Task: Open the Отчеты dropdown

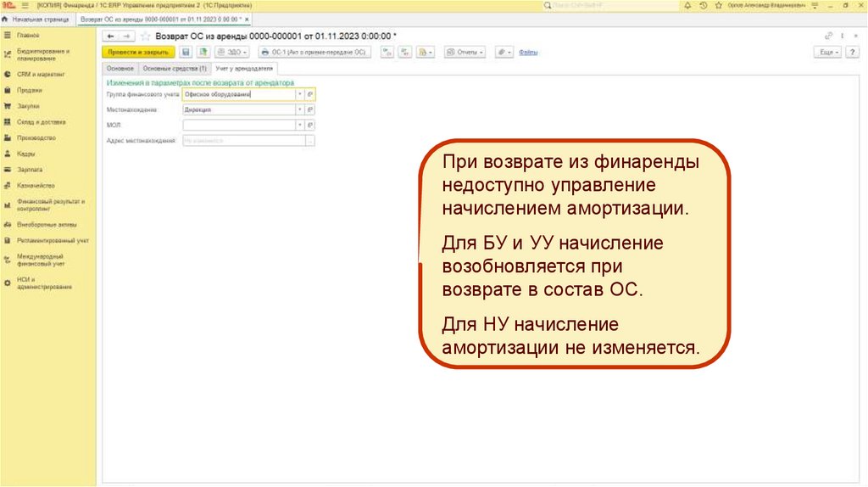Action: 466,53
